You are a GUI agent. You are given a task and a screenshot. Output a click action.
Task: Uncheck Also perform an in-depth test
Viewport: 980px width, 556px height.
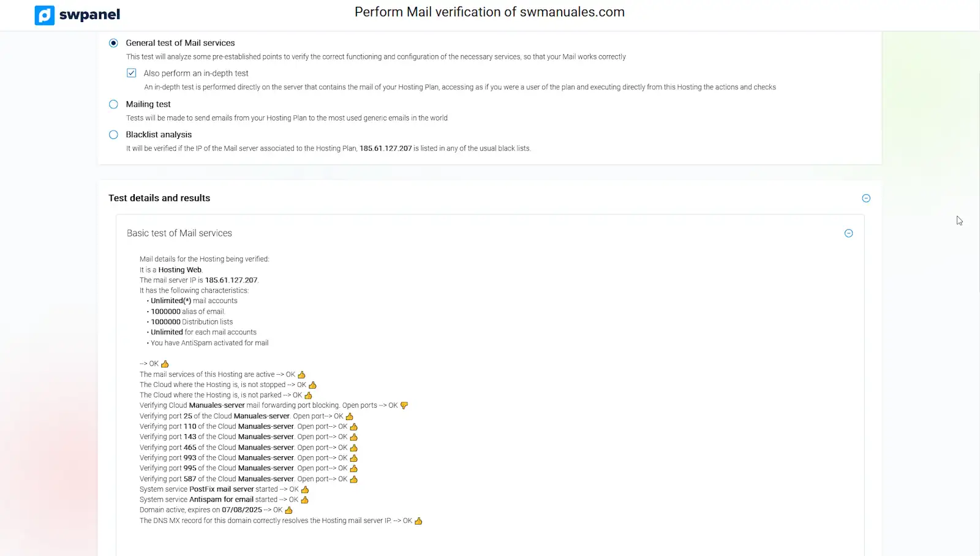pyautogui.click(x=132, y=73)
